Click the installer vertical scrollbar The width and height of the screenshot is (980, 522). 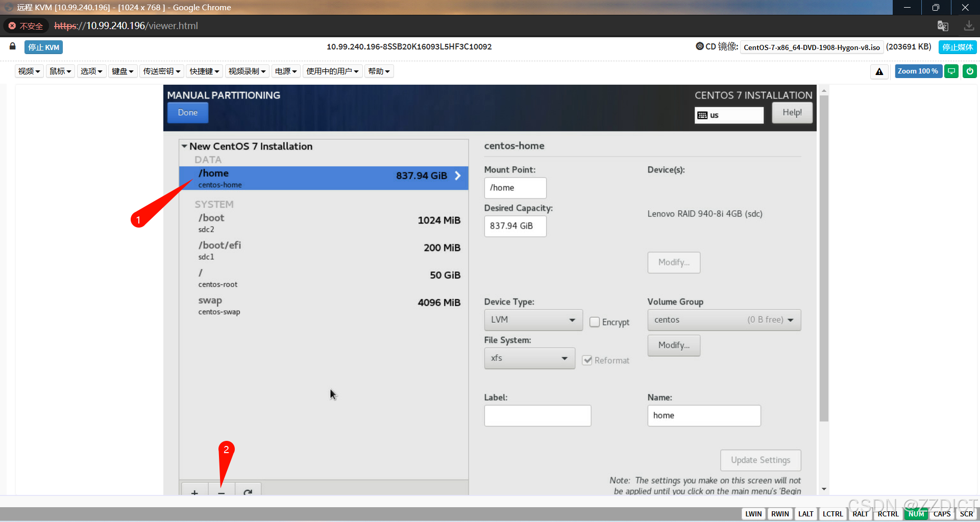(823, 255)
